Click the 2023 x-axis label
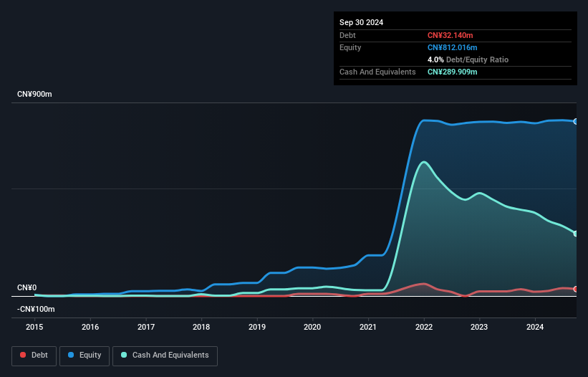This screenshot has height=377, width=588. pyautogui.click(x=479, y=327)
